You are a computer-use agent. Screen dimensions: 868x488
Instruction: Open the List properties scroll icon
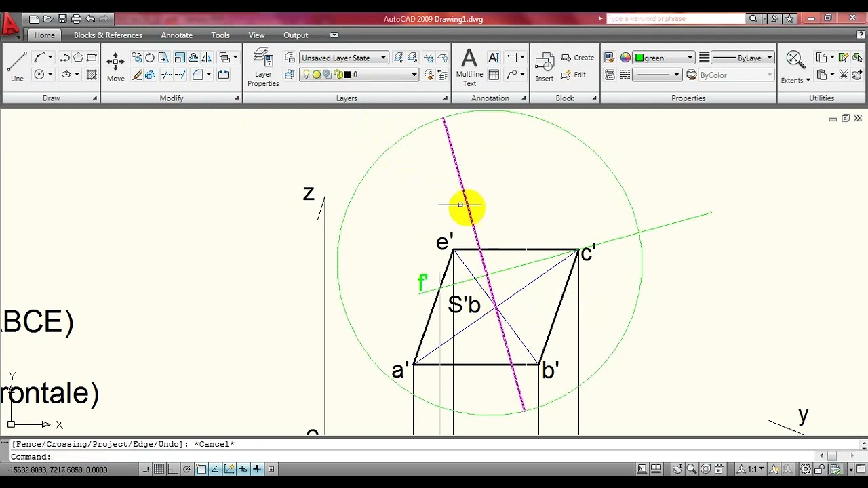(609, 75)
